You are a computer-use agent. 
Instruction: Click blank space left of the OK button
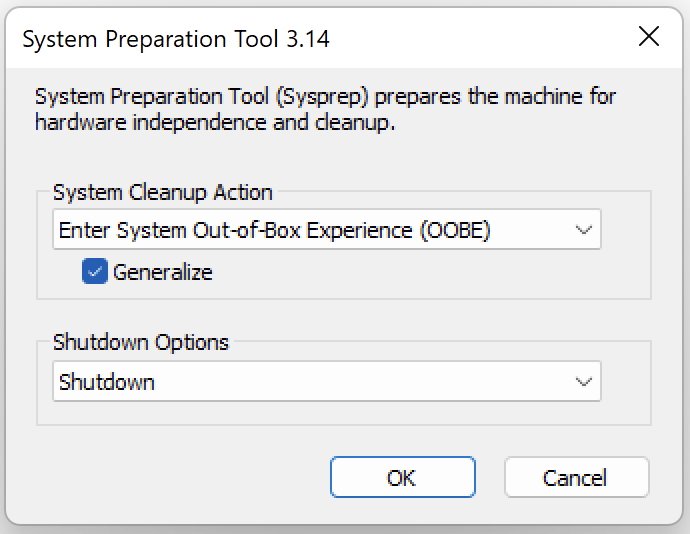180,477
